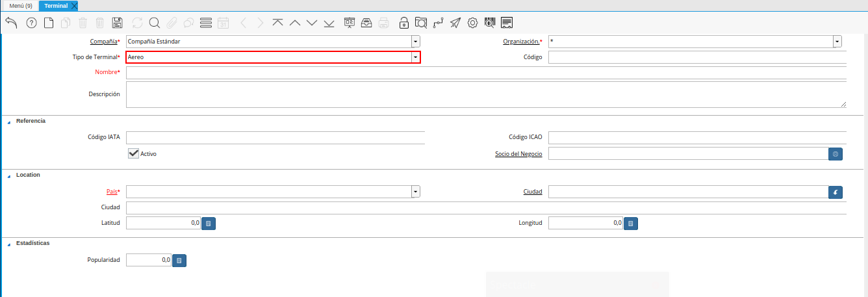Click the undo back arrow icon

(11, 23)
